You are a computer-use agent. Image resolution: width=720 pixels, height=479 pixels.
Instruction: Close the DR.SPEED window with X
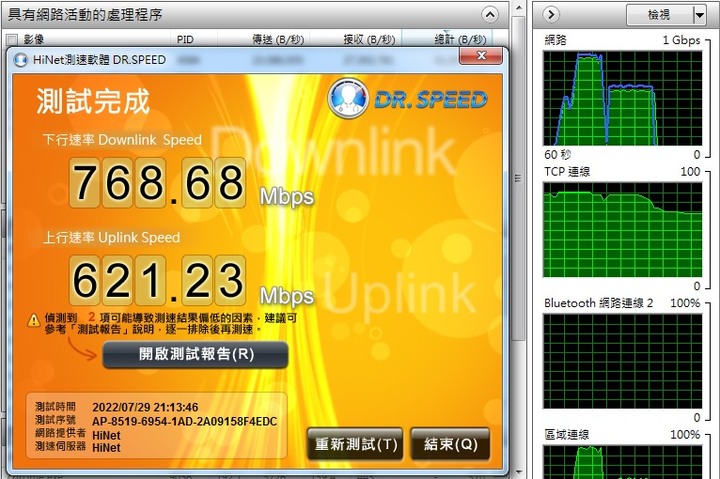[480, 56]
